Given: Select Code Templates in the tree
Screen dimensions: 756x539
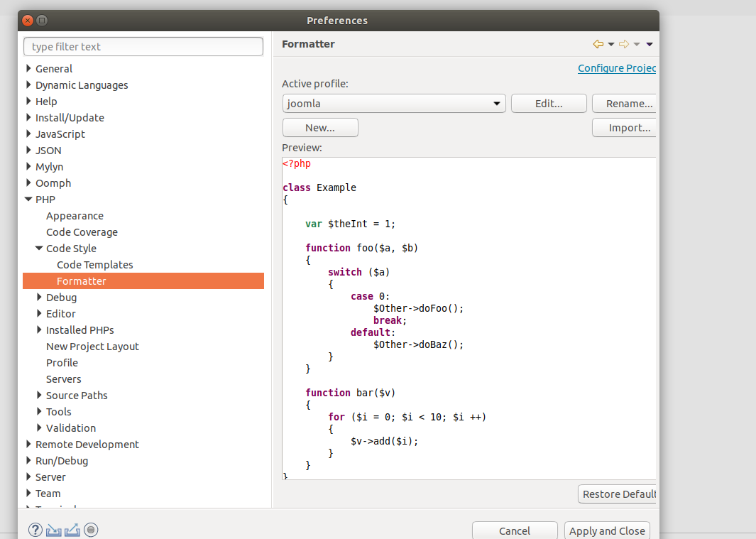Looking at the screenshot, I should pos(94,265).
